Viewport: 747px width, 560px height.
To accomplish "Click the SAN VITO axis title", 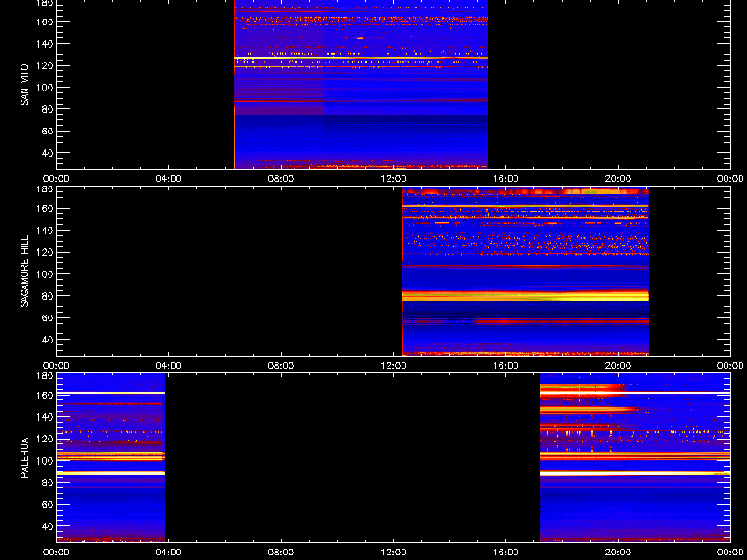I will coord(24,85).
